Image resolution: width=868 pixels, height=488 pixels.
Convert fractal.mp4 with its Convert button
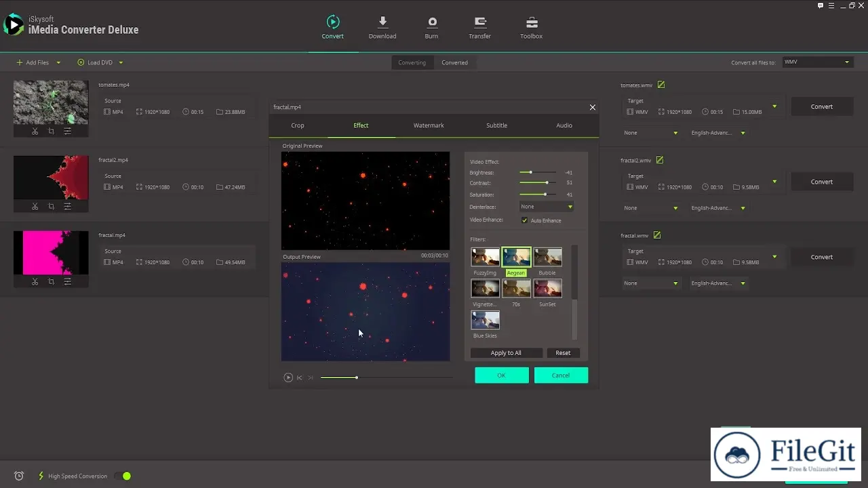pyautogui.click(x=821, y=257)
